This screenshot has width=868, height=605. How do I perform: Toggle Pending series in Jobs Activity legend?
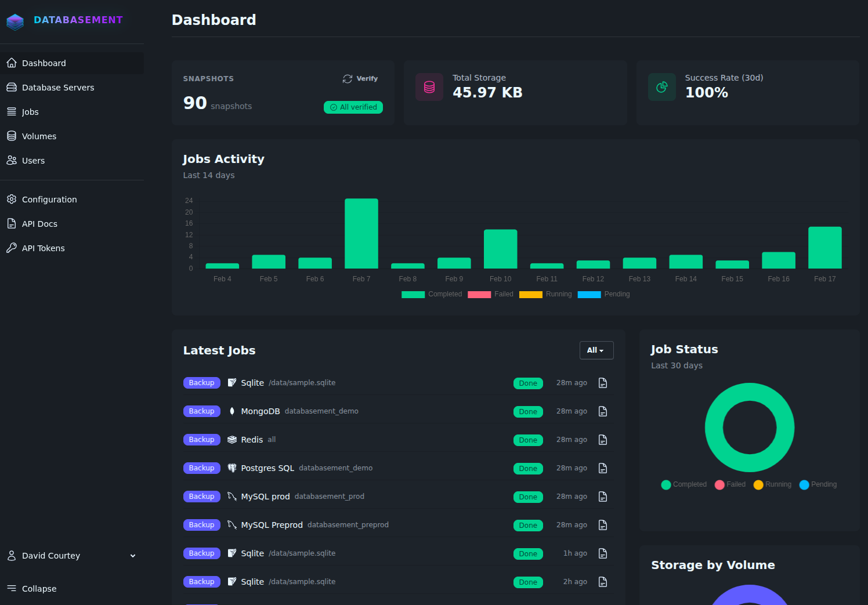click(603, 294)
